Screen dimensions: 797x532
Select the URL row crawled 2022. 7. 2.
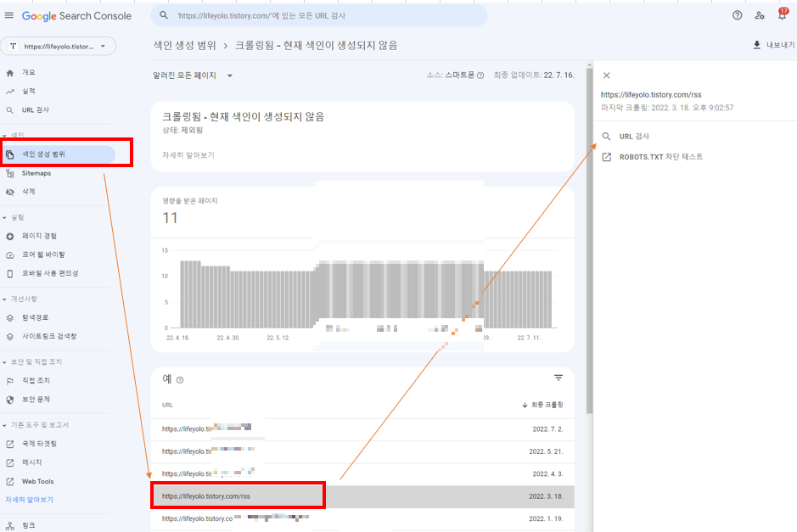tap(362, 429)
